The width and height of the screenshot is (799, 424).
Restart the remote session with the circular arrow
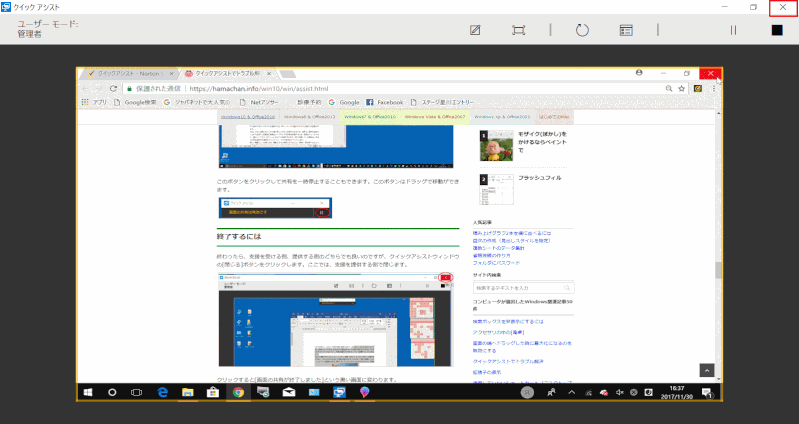coord(582,30)
